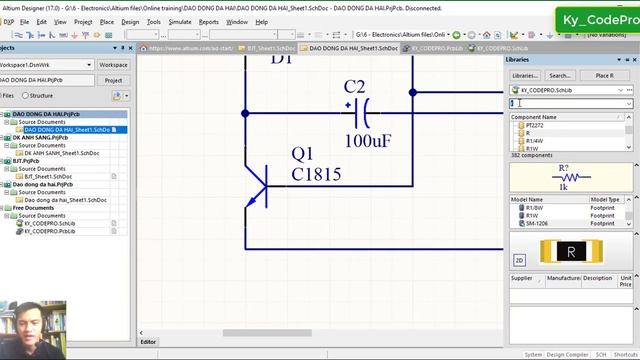Open the file path address dropdown

(448, 35)
